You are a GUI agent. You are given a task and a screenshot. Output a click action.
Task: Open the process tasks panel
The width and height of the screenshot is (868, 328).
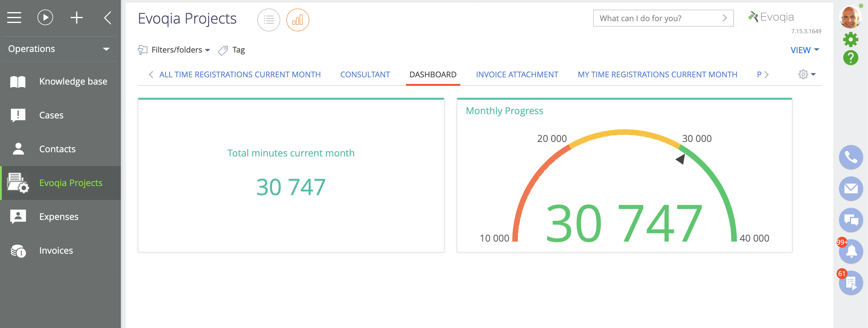(x=850, y=283)
